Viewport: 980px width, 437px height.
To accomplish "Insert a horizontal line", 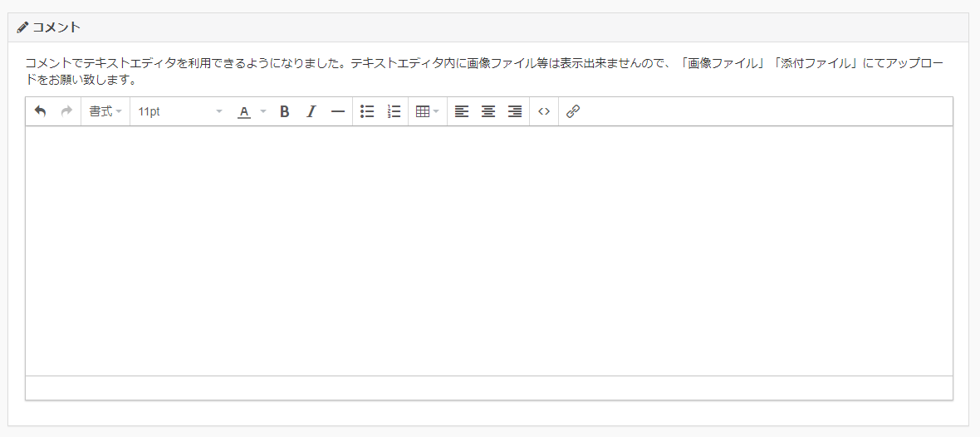I will [x=337, y=111].
